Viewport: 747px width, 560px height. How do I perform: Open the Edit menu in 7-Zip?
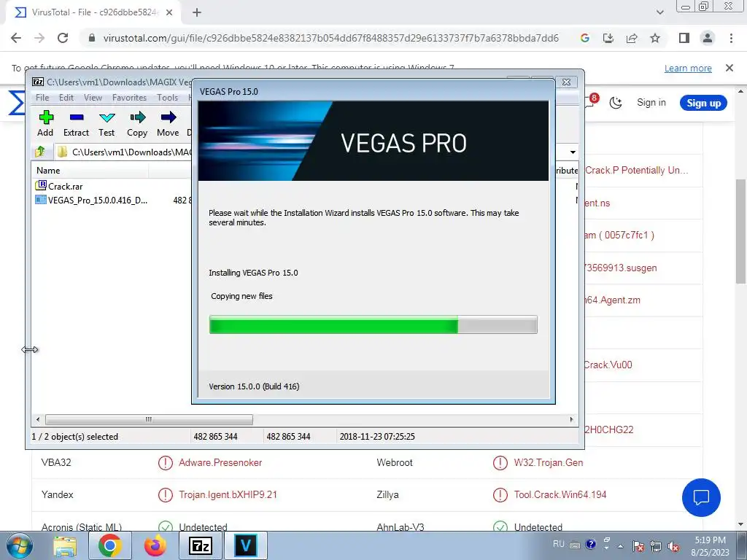66,98
